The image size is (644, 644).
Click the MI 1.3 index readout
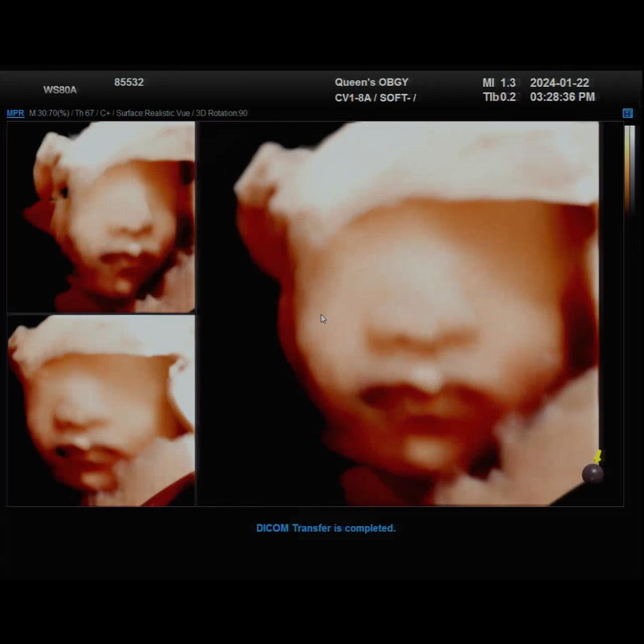(499, 83)
